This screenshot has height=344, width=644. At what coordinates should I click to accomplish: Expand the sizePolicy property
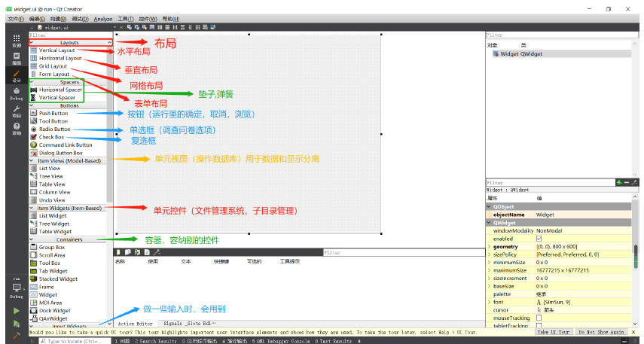coord(489,254)
